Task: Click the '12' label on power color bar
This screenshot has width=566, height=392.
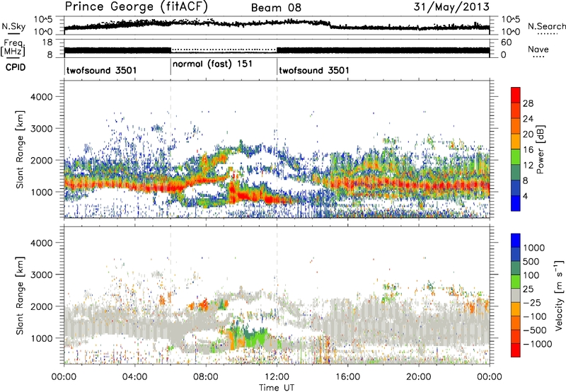Action: coord(528,166)
